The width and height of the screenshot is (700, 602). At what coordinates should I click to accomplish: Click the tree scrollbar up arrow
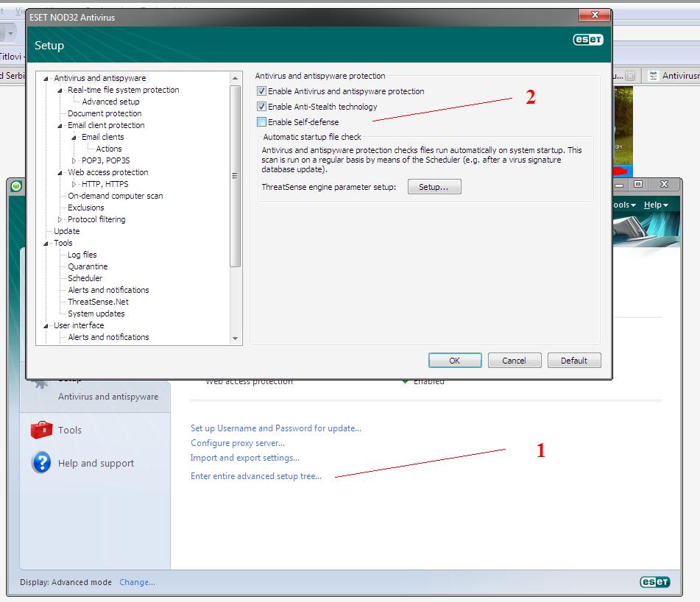pos(236,79)
